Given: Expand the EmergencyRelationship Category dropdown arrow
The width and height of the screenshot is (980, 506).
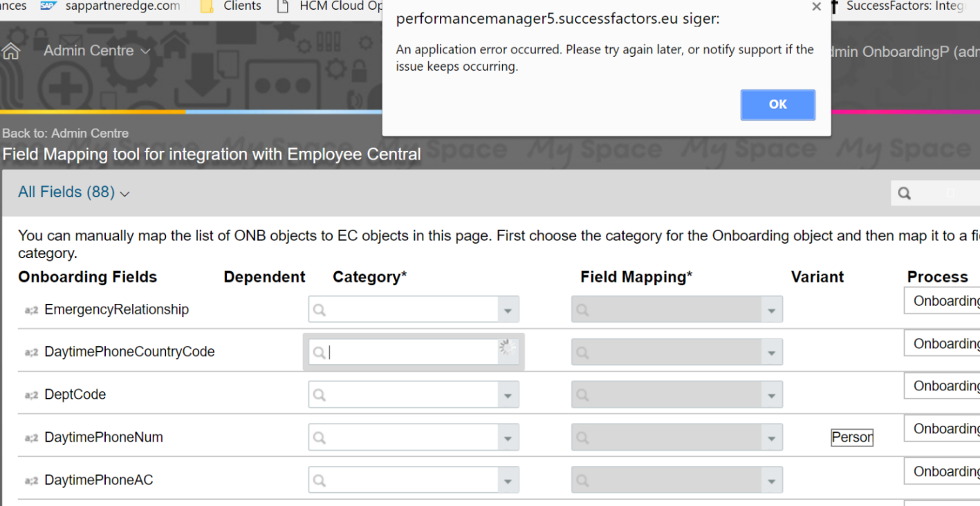Looking at the screenshot, I should [508, 311].
